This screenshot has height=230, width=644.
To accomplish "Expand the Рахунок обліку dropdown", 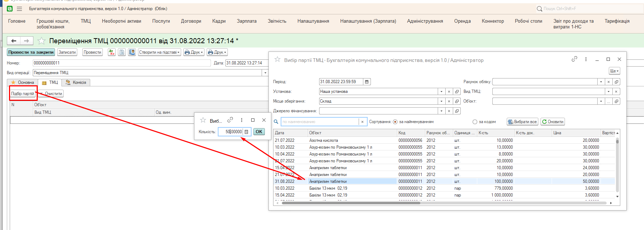I will 601,82.
